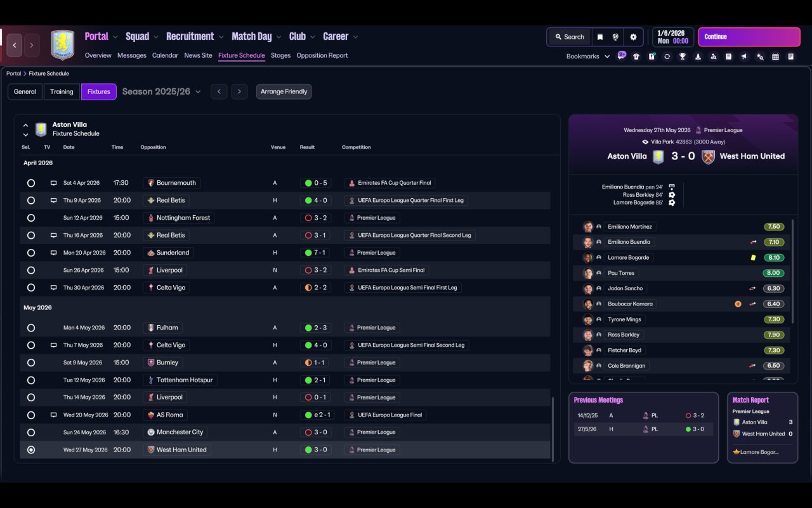Open the Season 2025/26 dropdown

coord(162,91)
